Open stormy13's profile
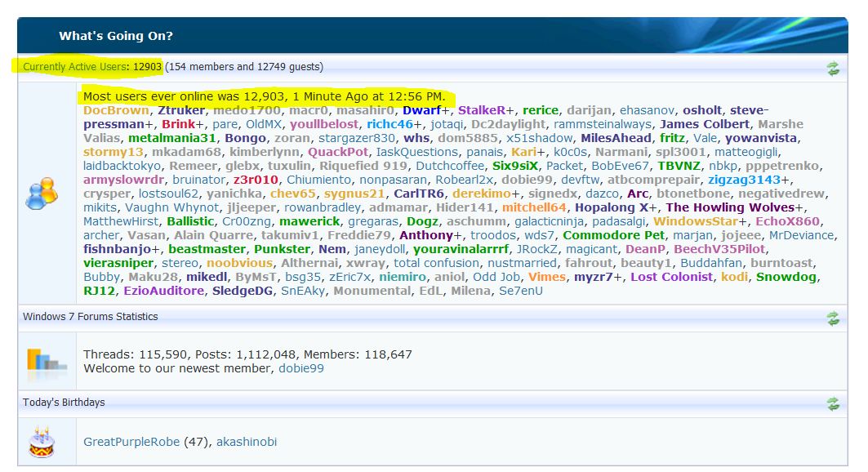868x472 pixels. pyautogui.click(x=113, y=152)
